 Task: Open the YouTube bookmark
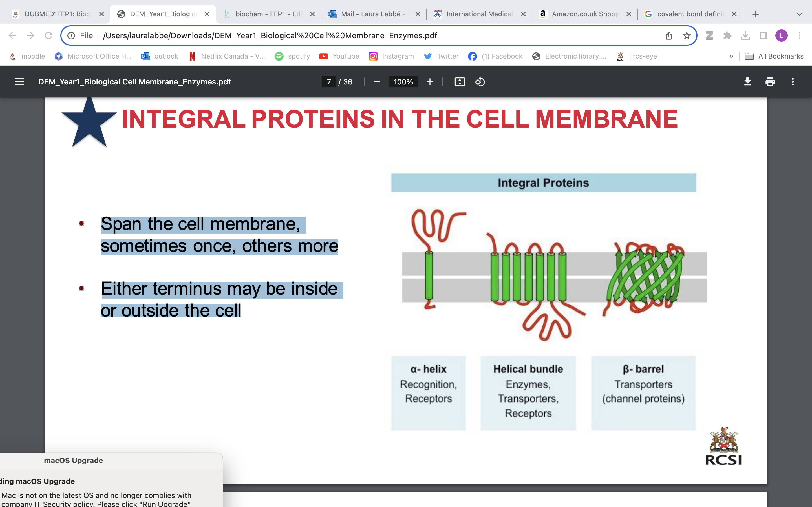pyautogui.click(x=339, y=56)
